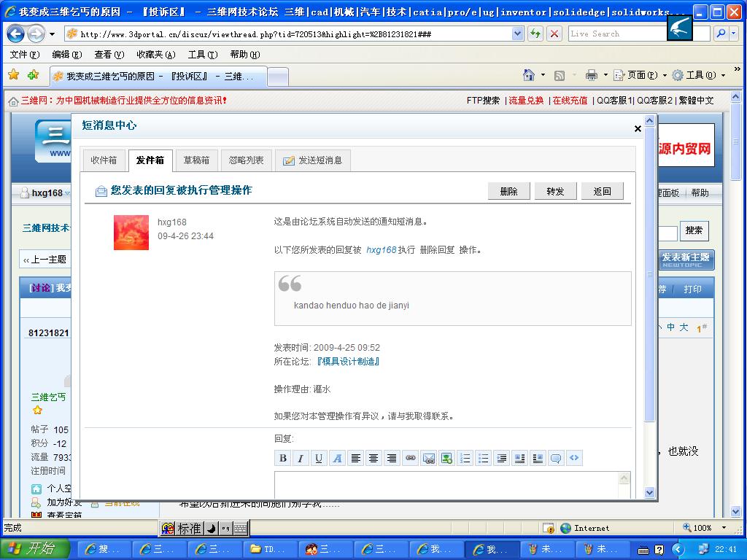Open recent pages dropdown arrow
This screenshot has height=560, width=747.
pos(53,34)
